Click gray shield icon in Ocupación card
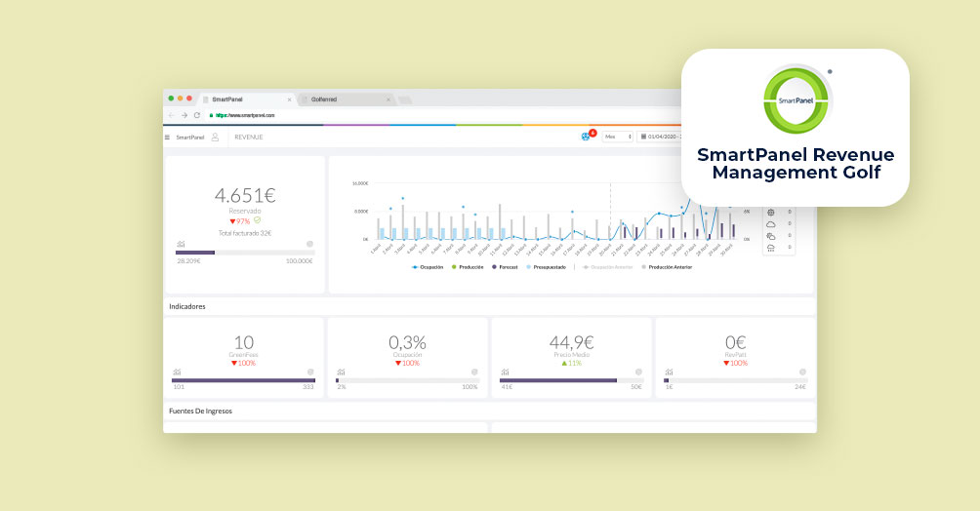 [x=474, y=372]
